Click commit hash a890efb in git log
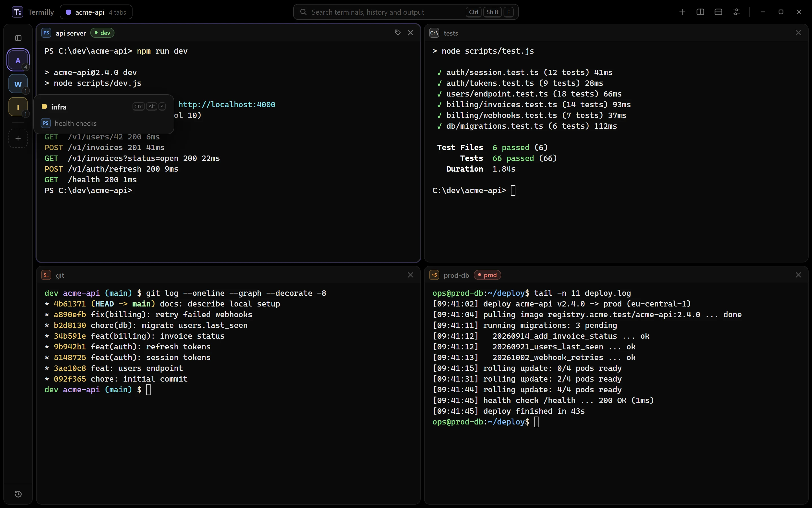The image size is (812, 508). pyautogui.click(x=70, y=314)
